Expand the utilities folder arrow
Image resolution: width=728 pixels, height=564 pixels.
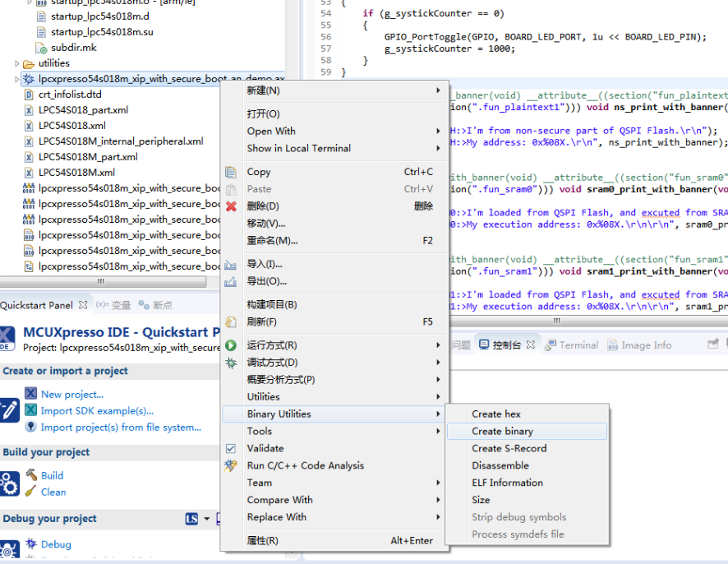pos(16,63)
